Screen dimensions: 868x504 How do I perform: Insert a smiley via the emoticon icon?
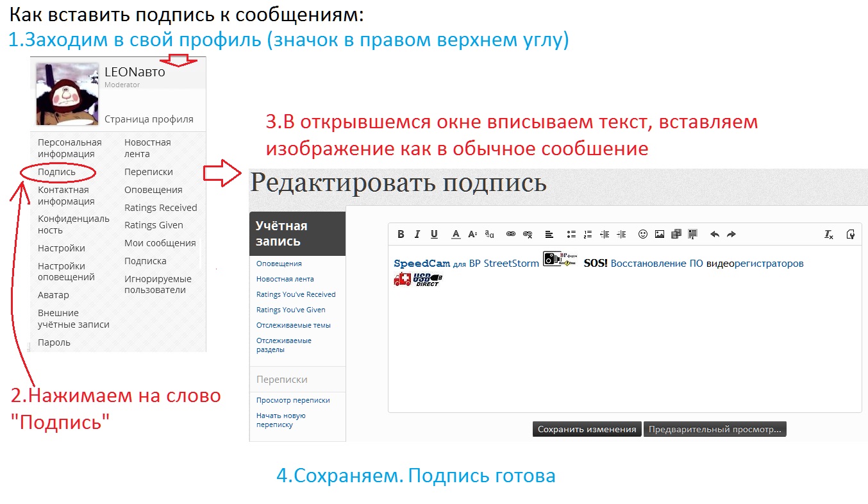pyautogui.click(x=642, y=235)
